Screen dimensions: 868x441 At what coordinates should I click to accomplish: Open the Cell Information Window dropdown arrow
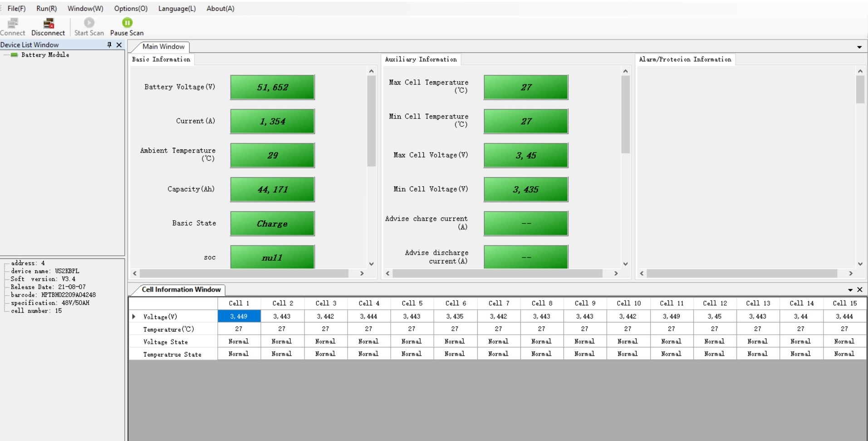(x=850, y=290)
